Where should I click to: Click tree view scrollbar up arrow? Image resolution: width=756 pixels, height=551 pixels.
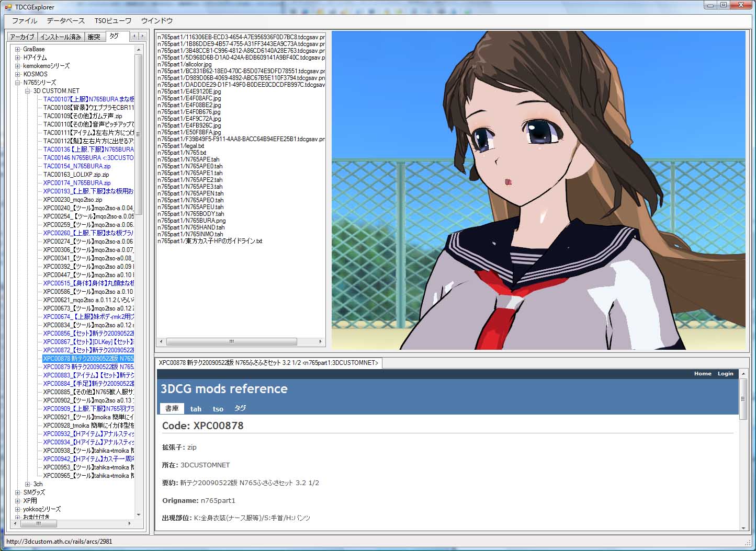pyautogui.click(x=139, y=50)
